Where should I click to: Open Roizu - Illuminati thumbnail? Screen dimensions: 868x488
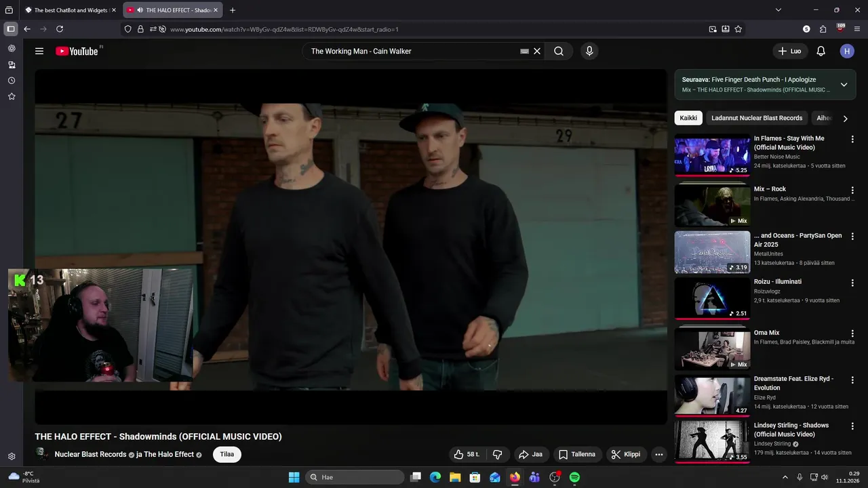click(x=712, y=298)
